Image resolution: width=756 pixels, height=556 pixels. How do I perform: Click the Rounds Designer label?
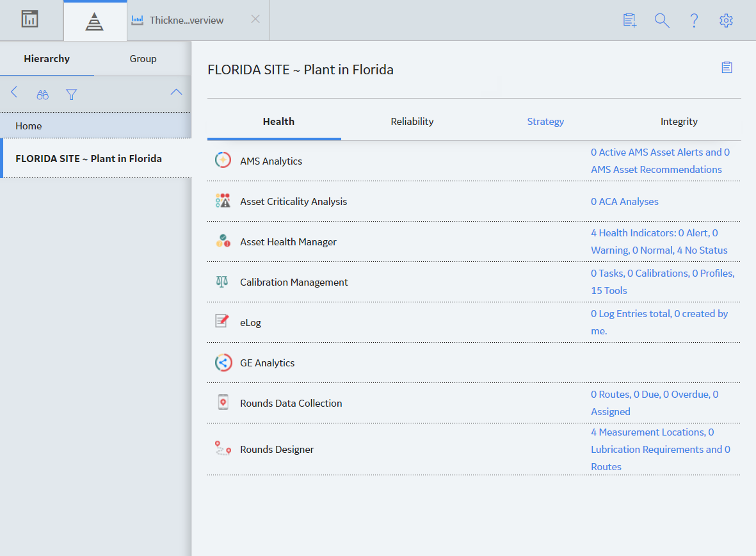277,449
